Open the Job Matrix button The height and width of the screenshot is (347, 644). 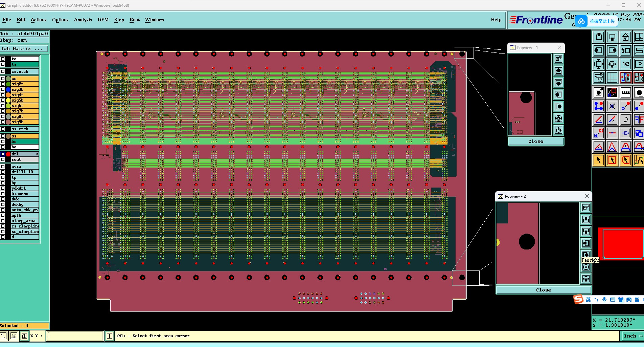coord(24,49)
